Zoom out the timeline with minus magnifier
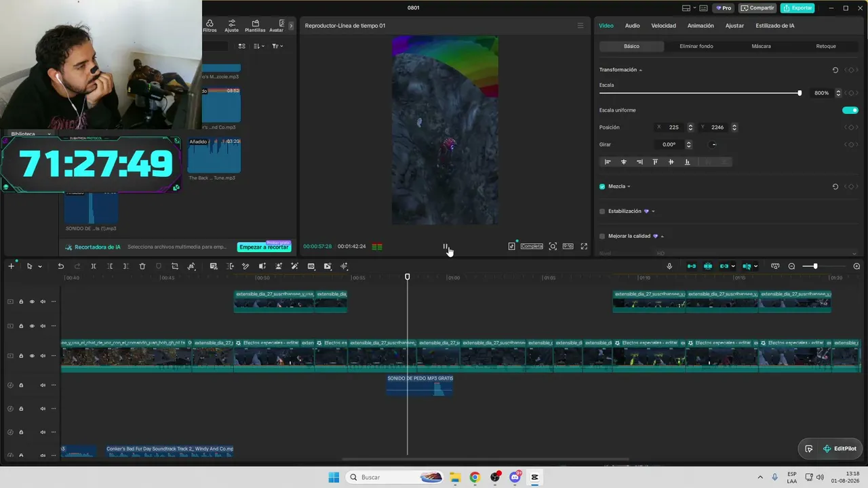868x488 pixels. [791, 266]
